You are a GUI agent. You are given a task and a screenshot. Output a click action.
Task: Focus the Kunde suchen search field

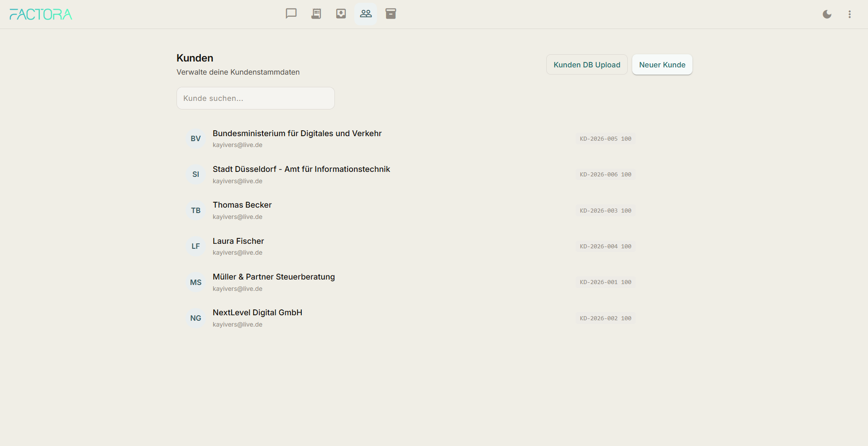255,98
